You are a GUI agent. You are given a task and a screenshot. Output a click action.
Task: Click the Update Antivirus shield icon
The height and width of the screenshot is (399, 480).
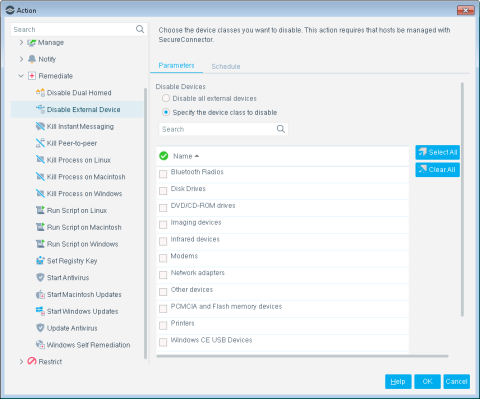[x=40, y=328]
